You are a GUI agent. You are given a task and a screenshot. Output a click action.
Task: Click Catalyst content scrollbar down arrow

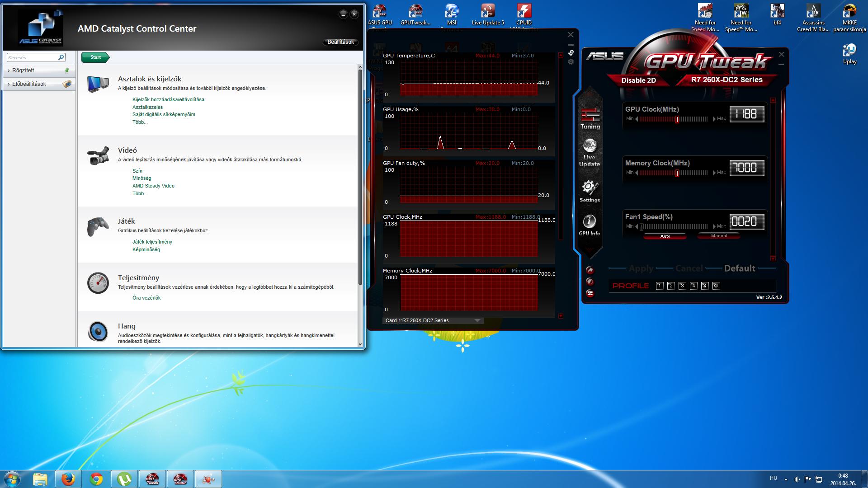tap(360, 344)
